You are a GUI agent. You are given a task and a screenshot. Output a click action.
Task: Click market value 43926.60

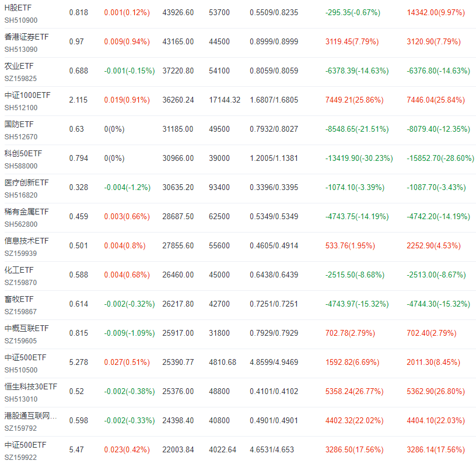(178, 12)
